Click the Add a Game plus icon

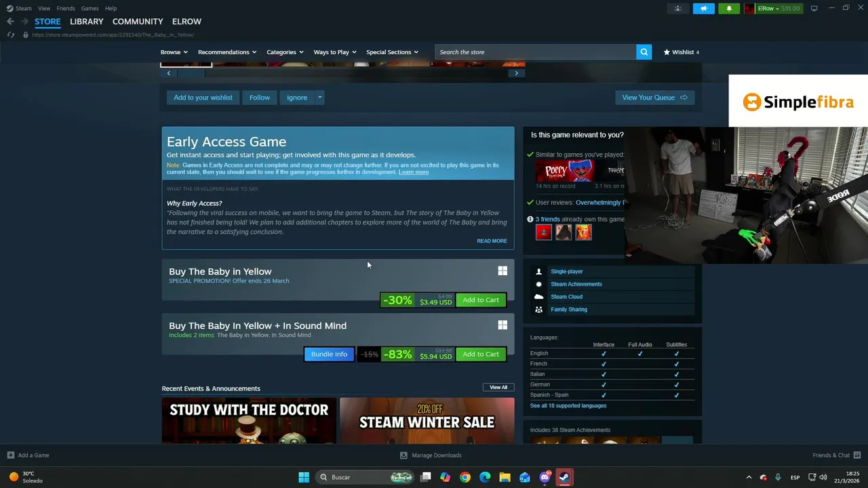coord(11,455)
